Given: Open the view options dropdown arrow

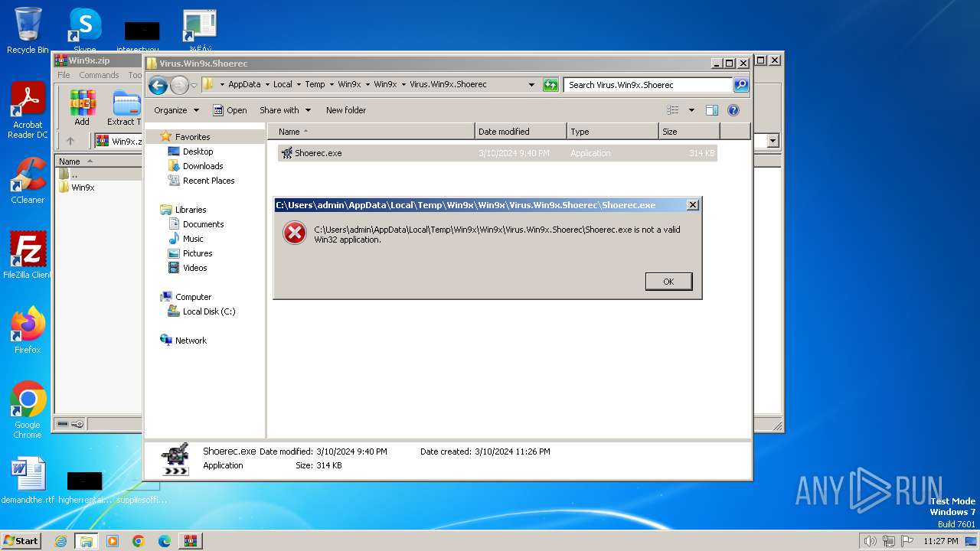Looking at the screenshot, I should coord(691,110).
